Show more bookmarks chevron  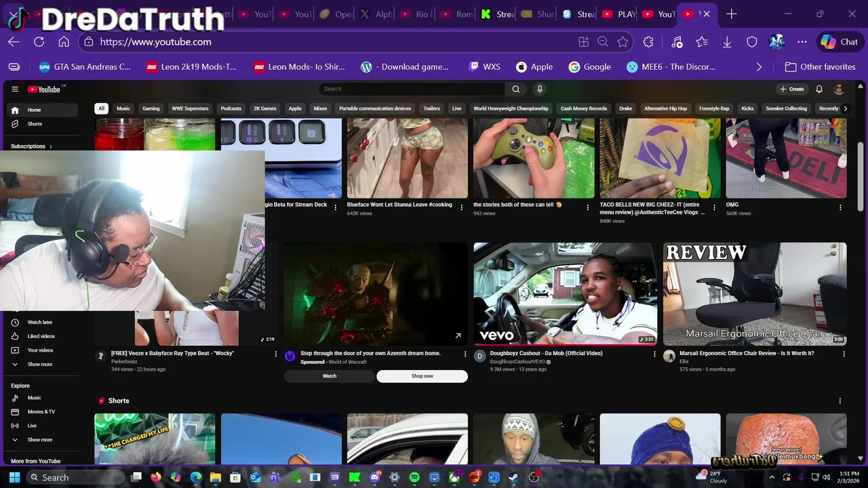point(759,67)
